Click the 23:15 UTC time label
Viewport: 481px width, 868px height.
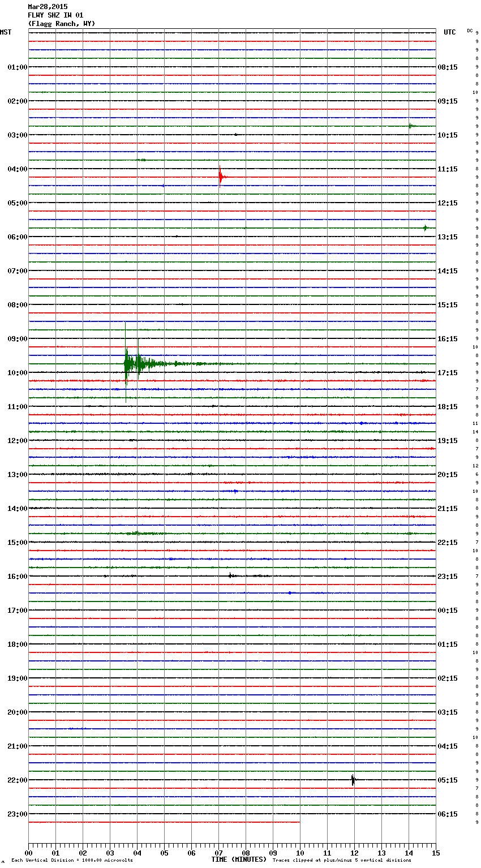coord(448,577)
